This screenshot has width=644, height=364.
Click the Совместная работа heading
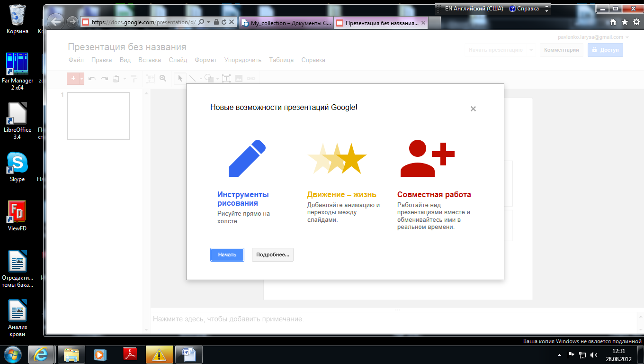(x=434, y=194)
